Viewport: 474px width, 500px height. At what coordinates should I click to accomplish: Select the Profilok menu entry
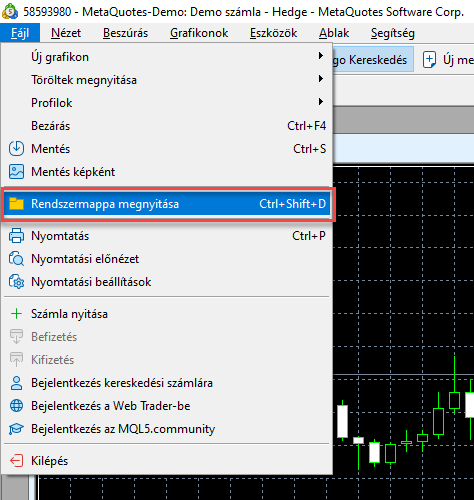168,103
